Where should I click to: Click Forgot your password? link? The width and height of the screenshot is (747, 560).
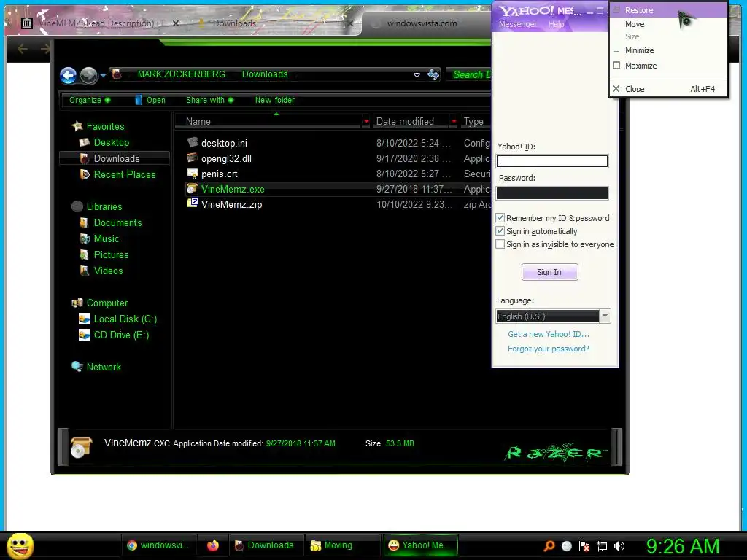(549, 349)
